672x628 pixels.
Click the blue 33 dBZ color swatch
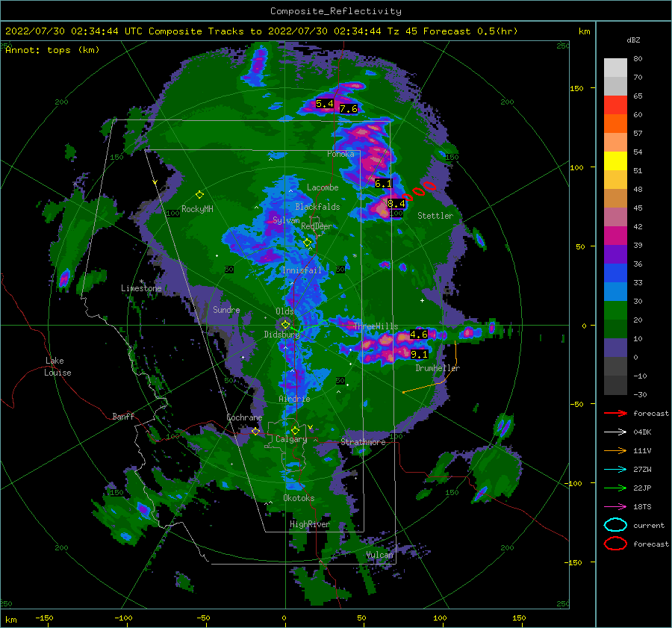pyautogui.click(x=615, y=273)
